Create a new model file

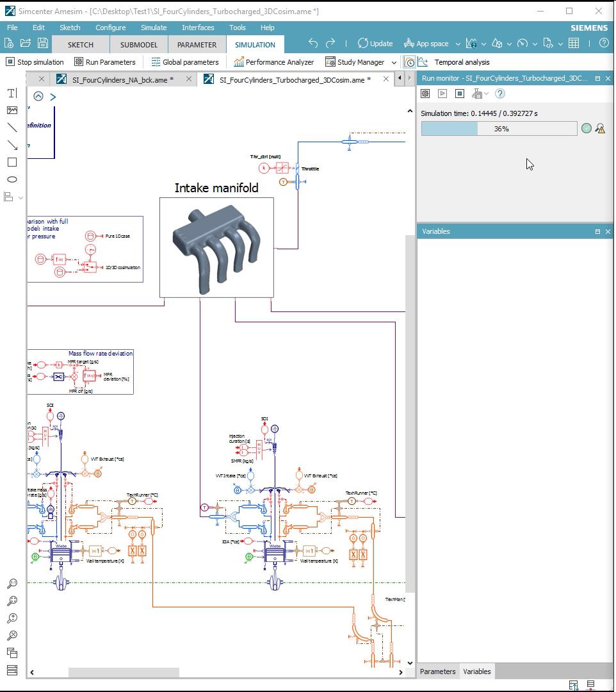8,44
